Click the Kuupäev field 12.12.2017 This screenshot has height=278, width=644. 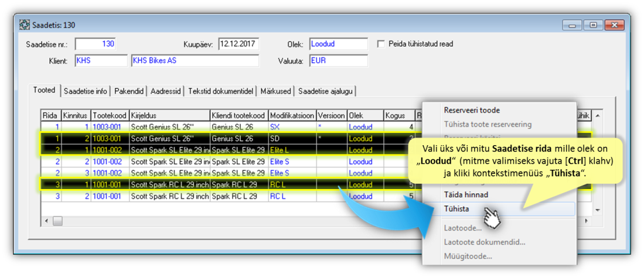coord(238,44)
